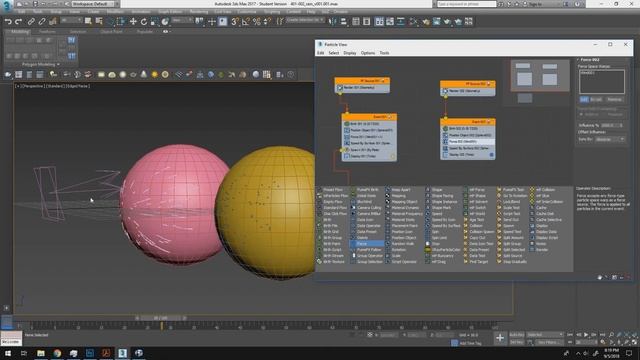Click the Force operator in depot list
Screen dimensions: 640x360
click(367, 244)
